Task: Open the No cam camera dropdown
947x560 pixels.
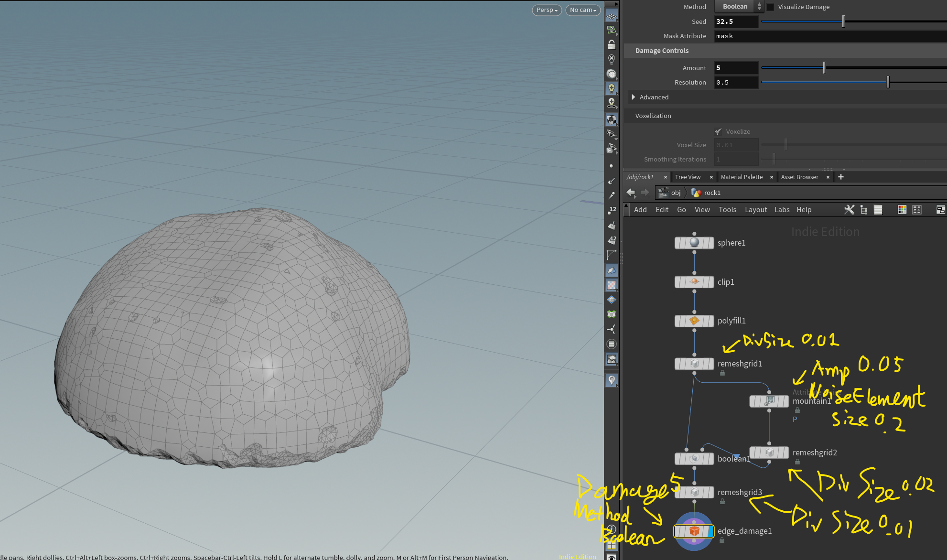Action: 583,10
